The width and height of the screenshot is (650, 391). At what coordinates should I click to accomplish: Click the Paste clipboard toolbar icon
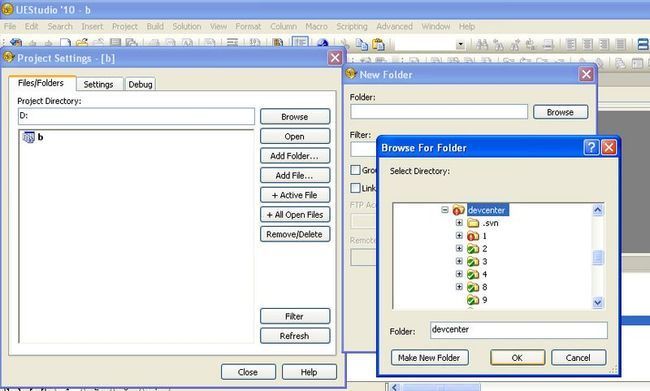pos(378,44)
